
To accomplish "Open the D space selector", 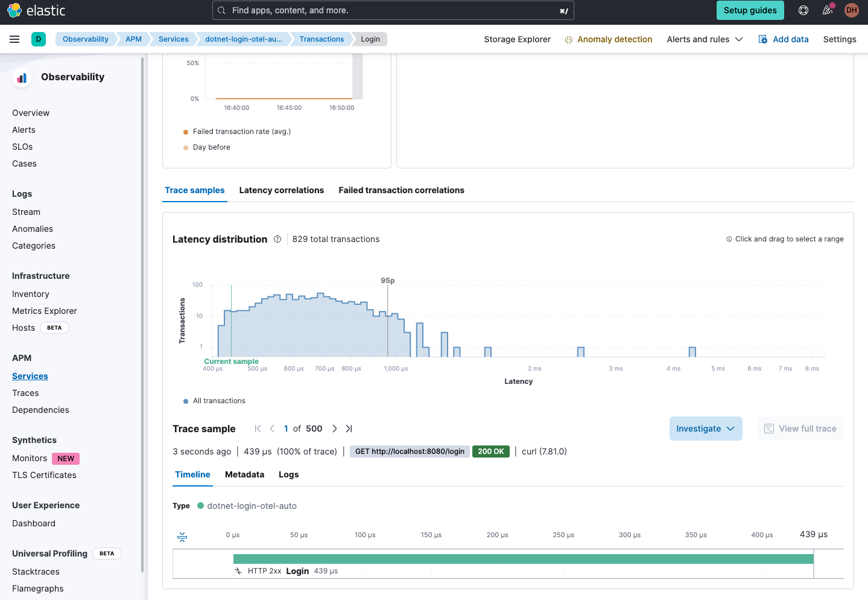I will click(x=39, y=39).
